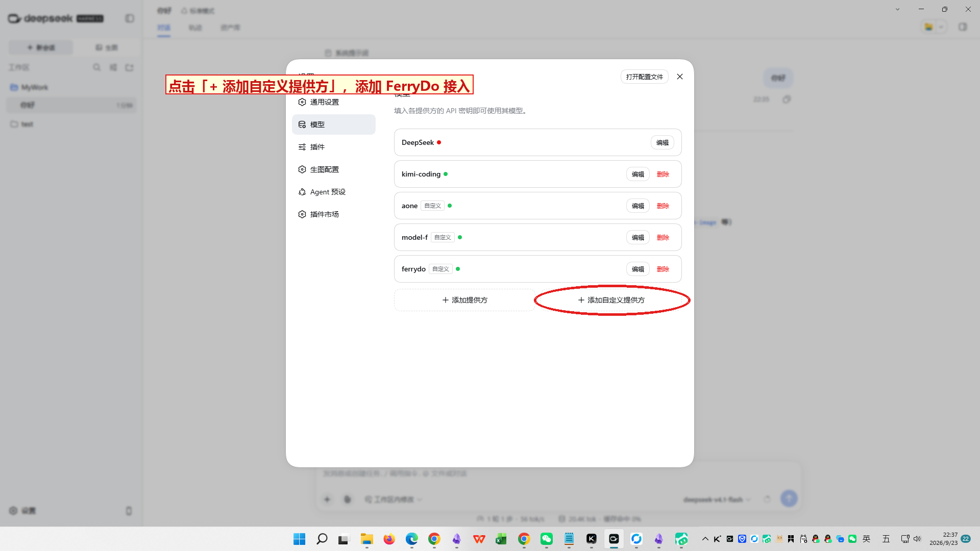Screen dimensions: 980x551
Task: Open 通用设置 in settings sidebar
Action: (x=333, y=102)
